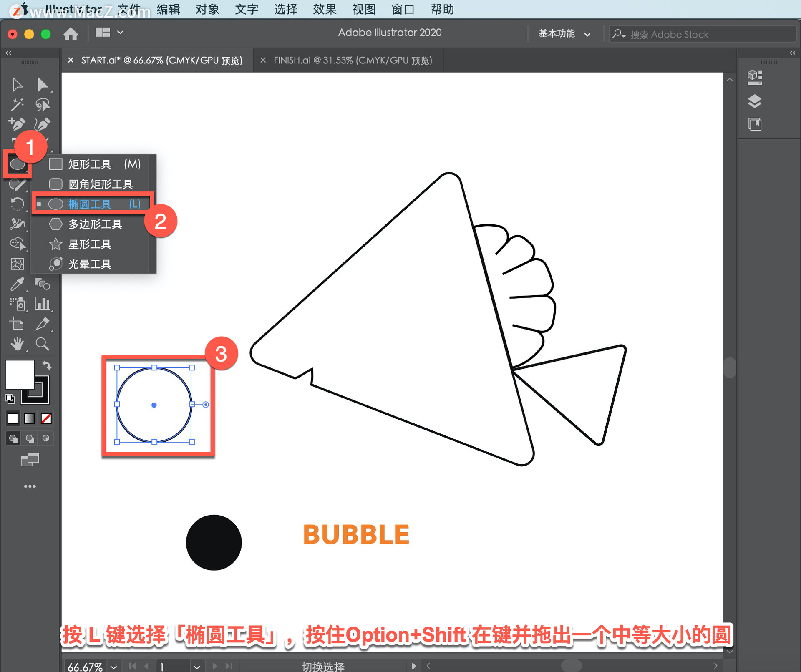This screenshot has height=672, width=801.
Task: Open the 基本功能 workspace switcher
Action: point(564,34)
